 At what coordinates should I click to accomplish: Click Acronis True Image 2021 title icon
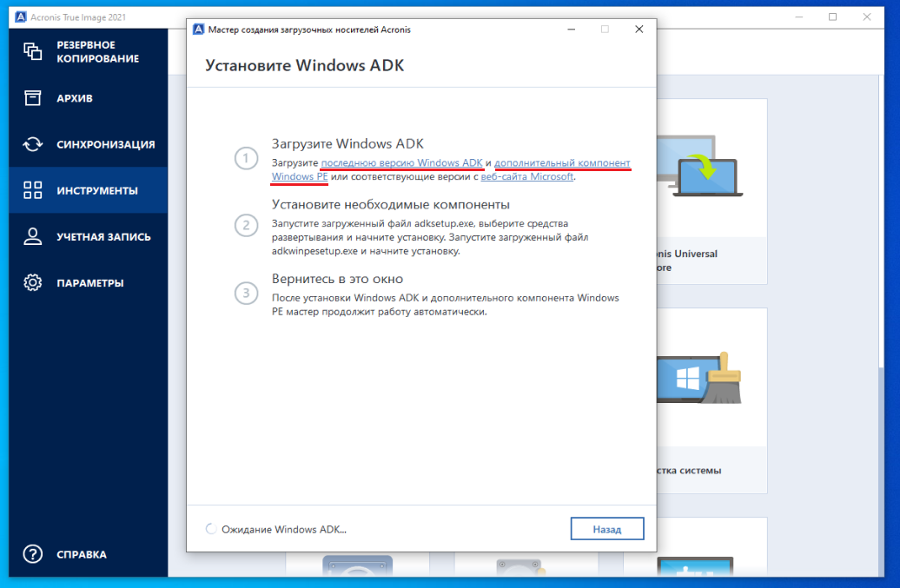(x=21, y=17)
